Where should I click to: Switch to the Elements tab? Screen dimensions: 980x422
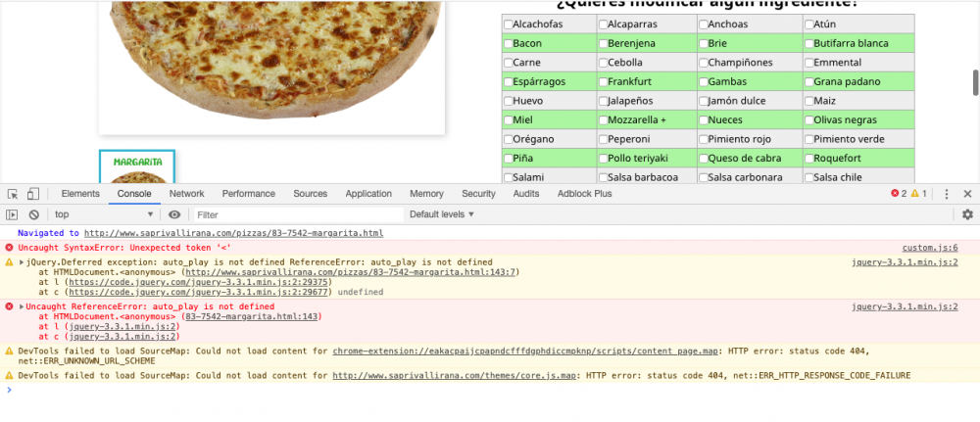(80, 194)
